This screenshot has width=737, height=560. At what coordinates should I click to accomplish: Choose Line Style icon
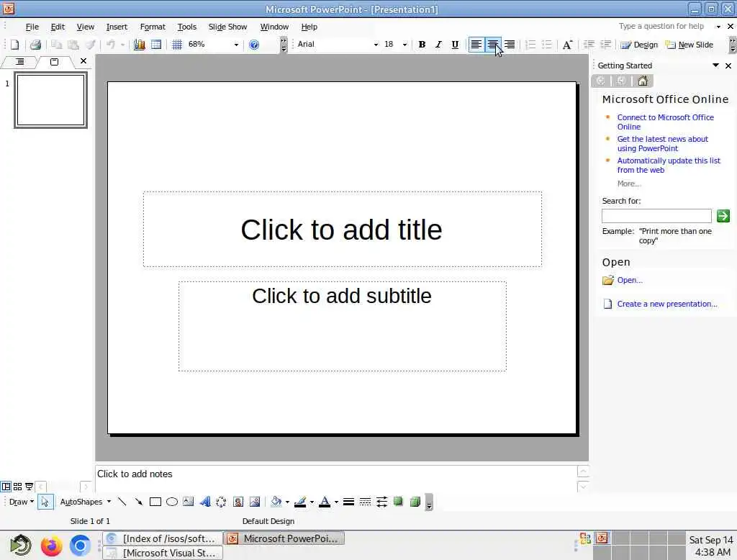coord(348,502)
